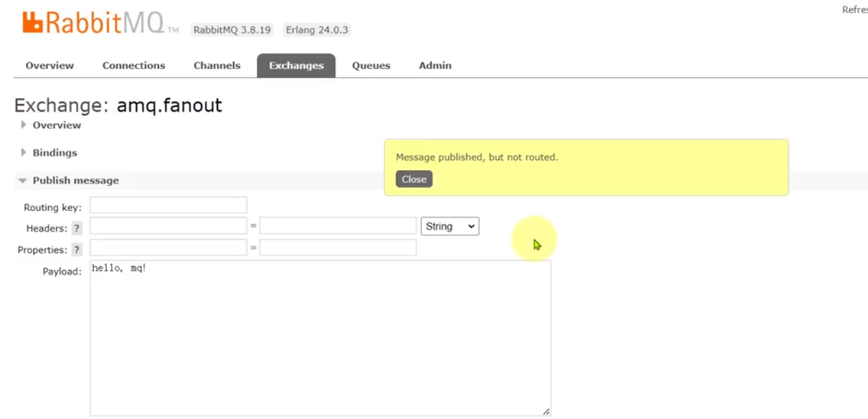Image resolution: width=868 pixels, height=419 pixels.
Task: Click the Headers name input field
Action: [x=169, y=226]
